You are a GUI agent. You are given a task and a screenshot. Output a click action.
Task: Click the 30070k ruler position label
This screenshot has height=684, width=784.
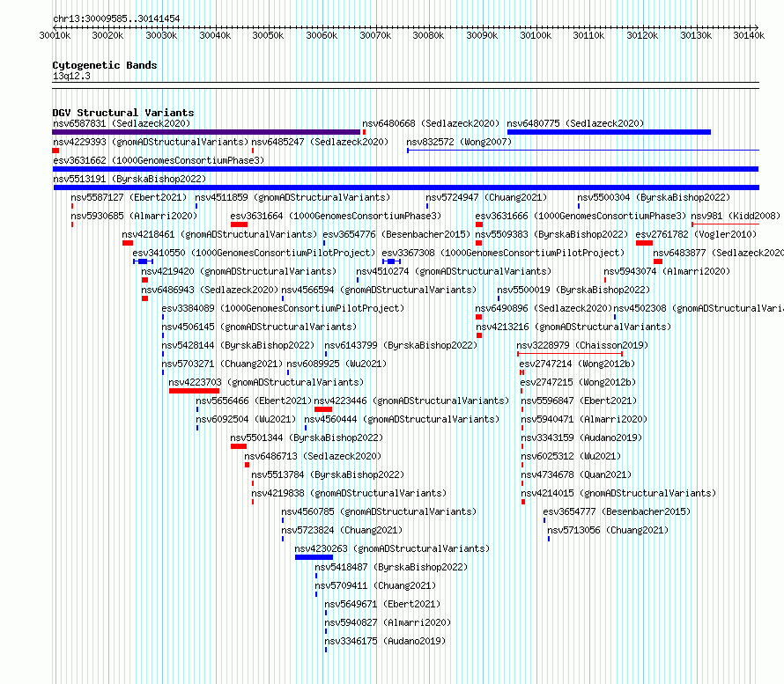click(375, 35)
